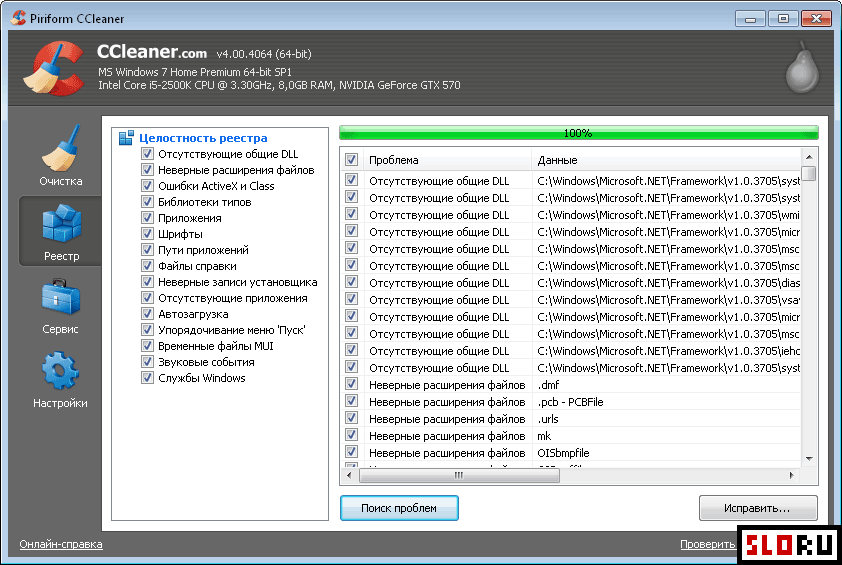Select the mk data cell
Screen dimensions: 842x565
666,436
